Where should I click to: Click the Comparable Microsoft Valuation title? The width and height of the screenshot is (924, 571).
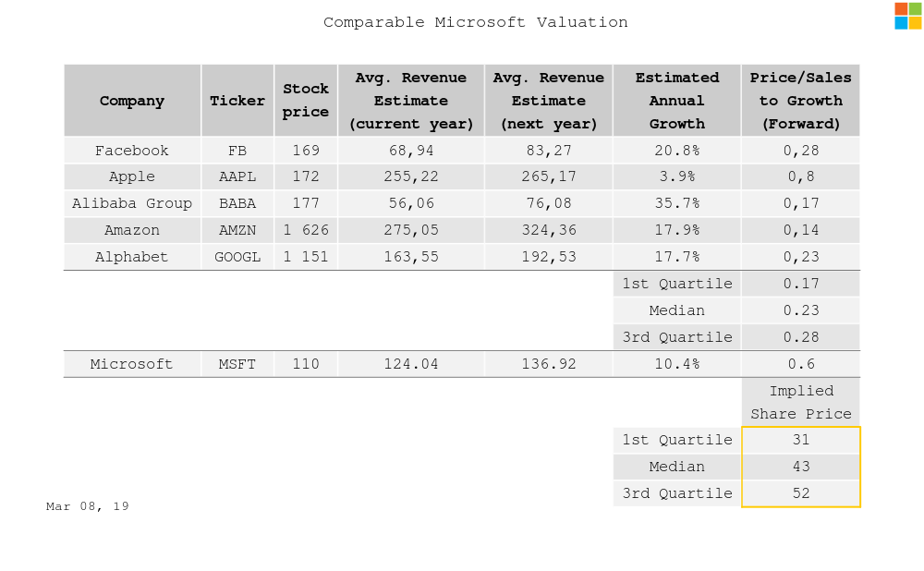point(475,22)
